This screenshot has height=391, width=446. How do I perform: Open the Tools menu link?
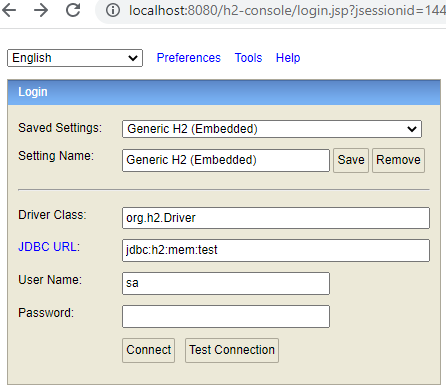click(248, 58)
